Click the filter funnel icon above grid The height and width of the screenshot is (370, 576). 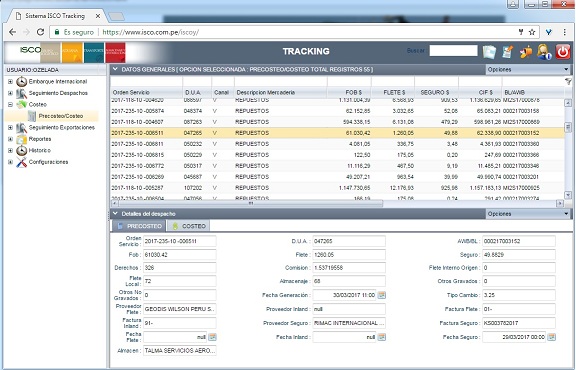pos(568,82)
